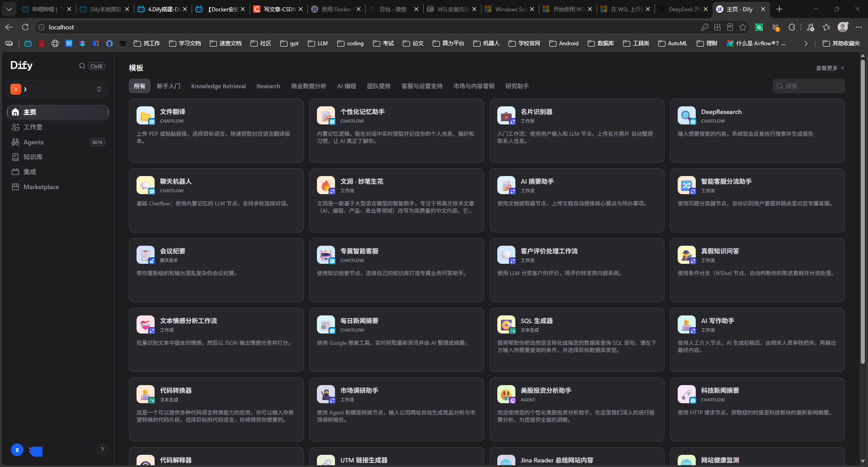Open the 其他收藏夹 bookmarks folder

pyautogui.click(x=841, y=43)
